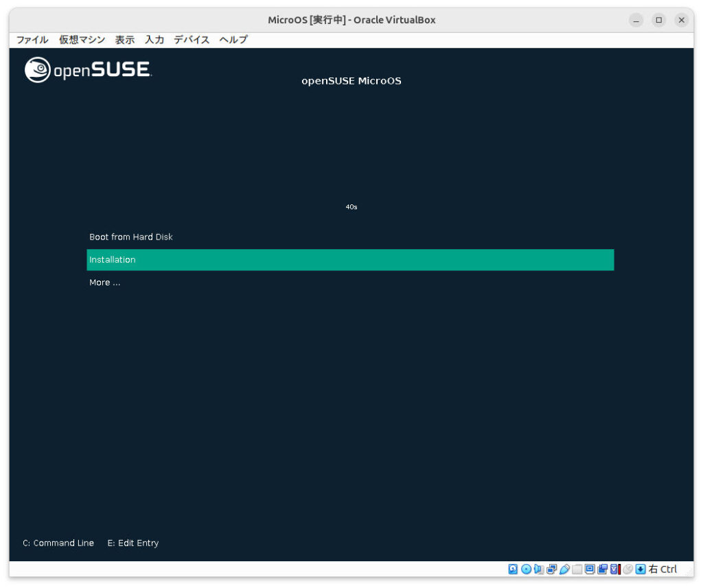Click the audio status icon
Screen dimensions: 703x588
538,569
